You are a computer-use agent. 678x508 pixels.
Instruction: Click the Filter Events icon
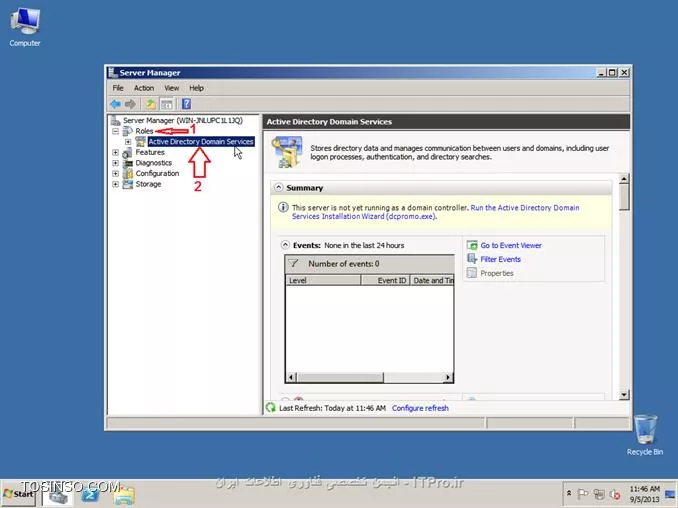pyautogui.click(x=472, y=259)
